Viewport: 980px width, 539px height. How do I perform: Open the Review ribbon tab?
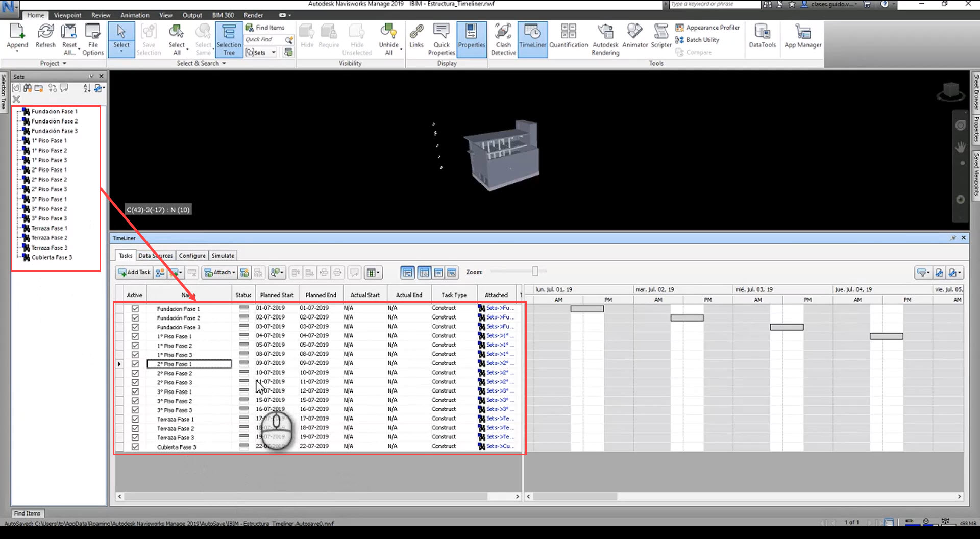tap(101, 15)
